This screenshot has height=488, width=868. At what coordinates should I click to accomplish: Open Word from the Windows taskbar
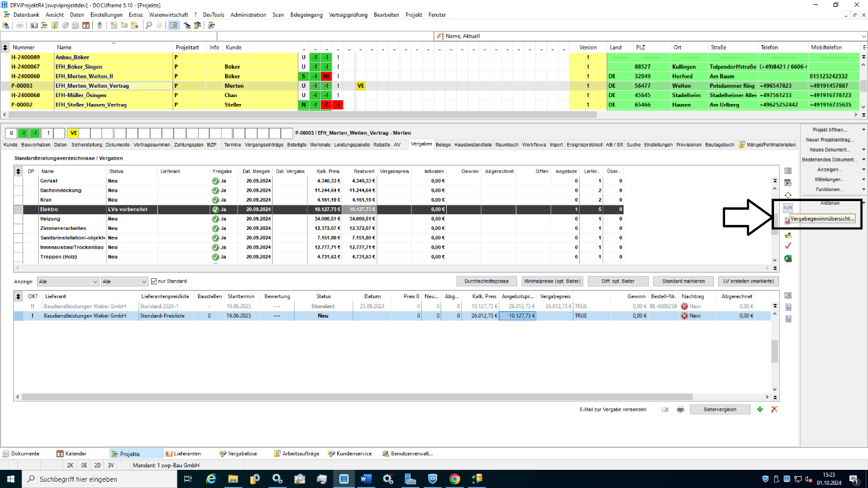(366, 479)
